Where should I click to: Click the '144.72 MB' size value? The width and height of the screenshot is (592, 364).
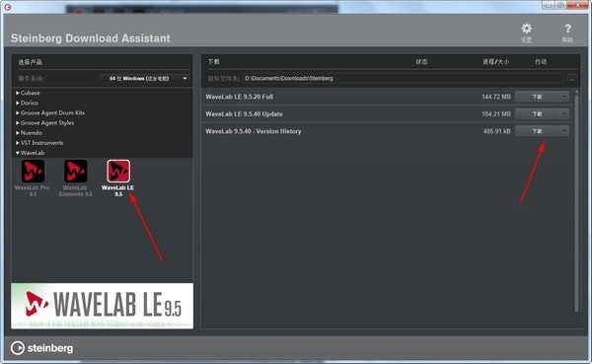496,97
